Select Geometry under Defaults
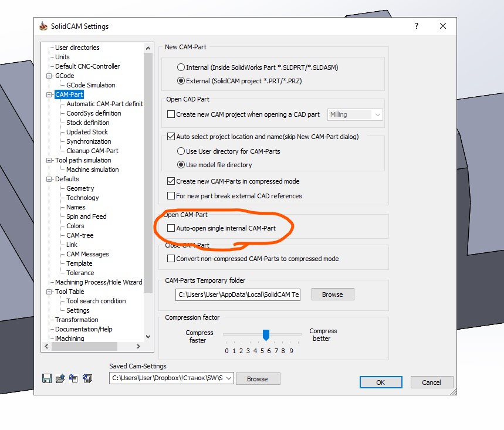This screenshot has width=504, height=430. click(80, 188)
